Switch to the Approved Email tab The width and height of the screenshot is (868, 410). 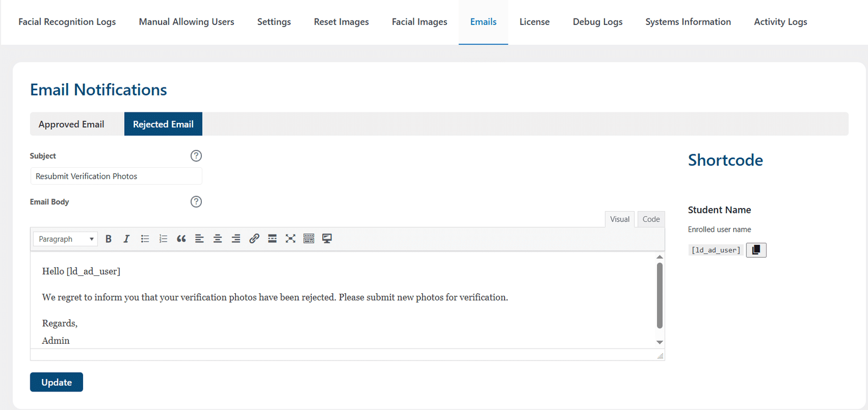point(72,124)
